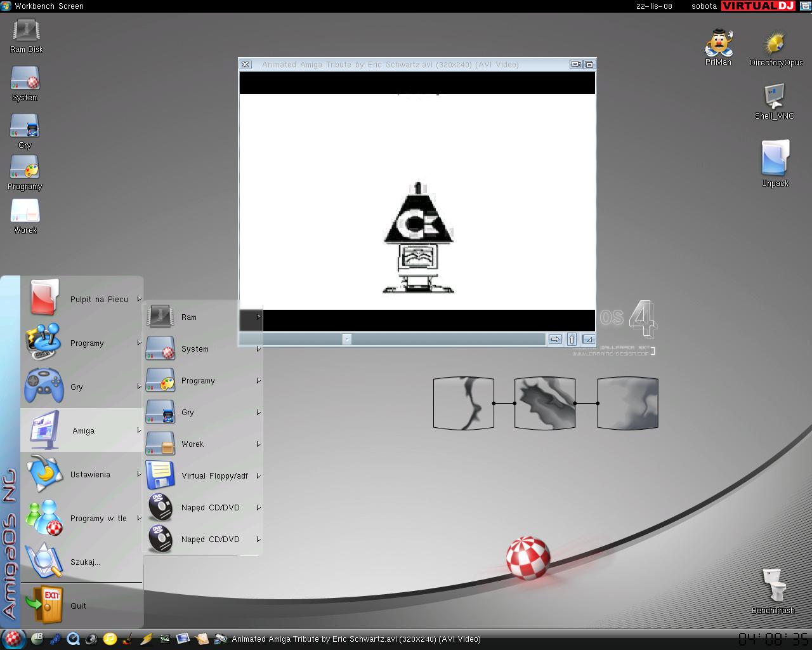Expand arrow next to Virtual Floppy/adf
Viewport: 812px width, 650px height.
258,476
